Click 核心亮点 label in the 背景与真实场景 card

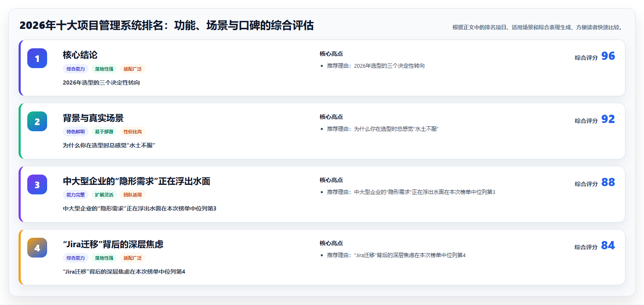coord(331,117)
